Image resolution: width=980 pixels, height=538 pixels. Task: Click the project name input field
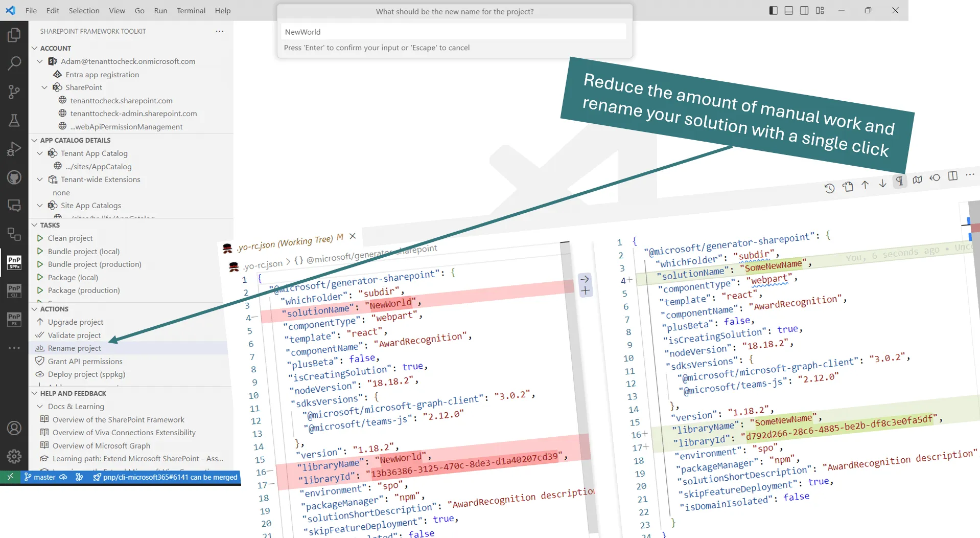click(454, 32)
